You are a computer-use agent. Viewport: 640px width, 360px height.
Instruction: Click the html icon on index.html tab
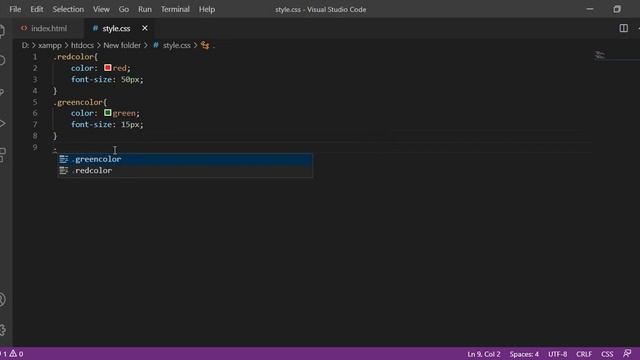(24, 28)
